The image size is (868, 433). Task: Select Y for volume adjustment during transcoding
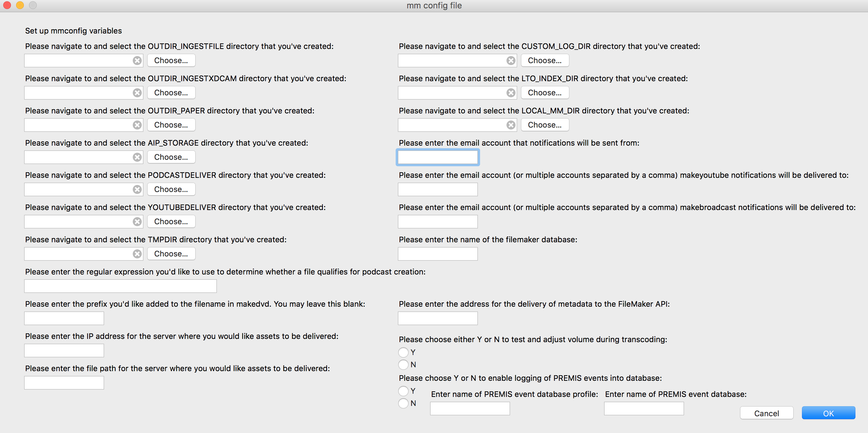point(403,352)
